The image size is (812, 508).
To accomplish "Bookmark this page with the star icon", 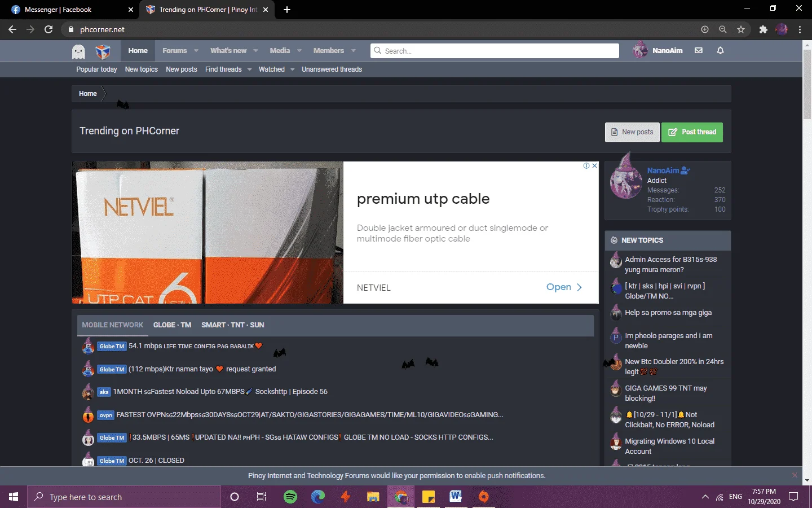I will coord(741,29).
